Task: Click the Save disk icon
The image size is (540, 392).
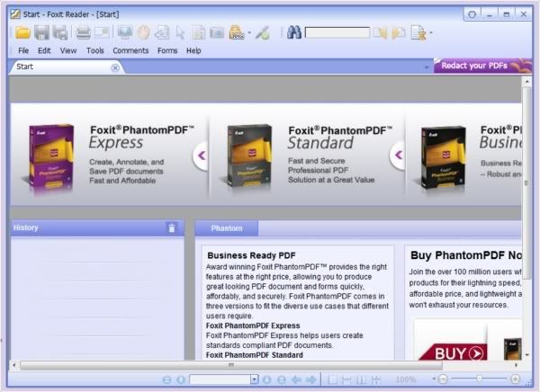Action: click(x=41, y=32)
